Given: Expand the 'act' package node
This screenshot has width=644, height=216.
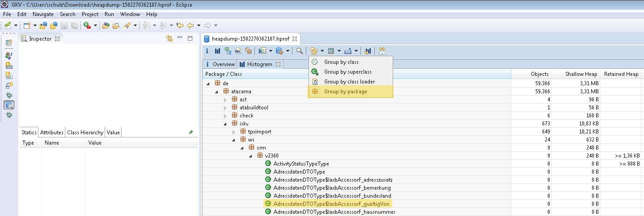Looking at the screenshot, I should 225,100.
